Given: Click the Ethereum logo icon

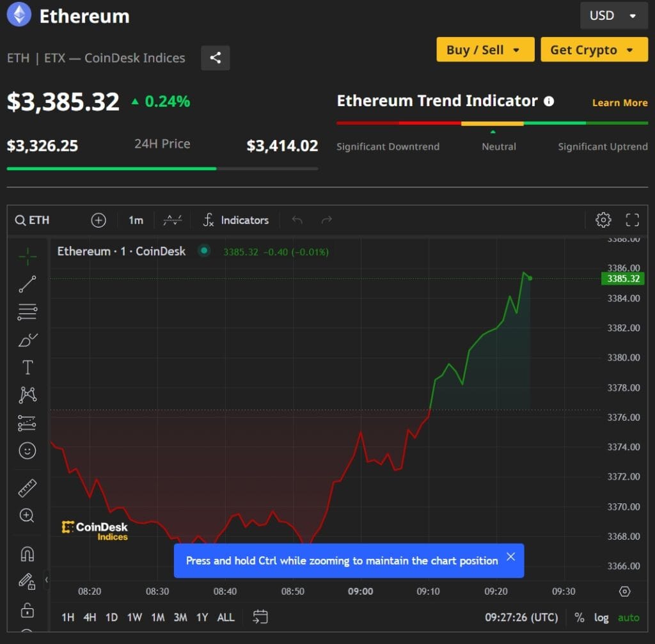Looking at the screenshot, I should coord(19,14).
